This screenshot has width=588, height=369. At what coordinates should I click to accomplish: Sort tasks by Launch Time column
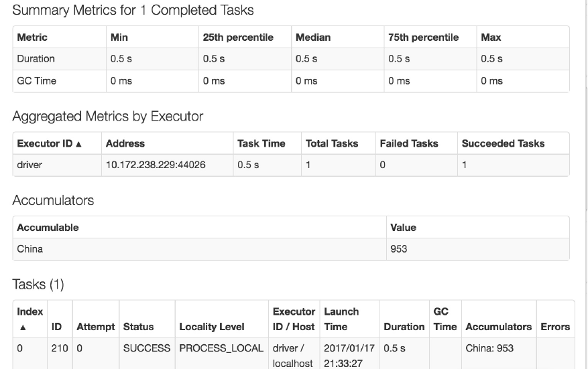click(x=341, y=319)
